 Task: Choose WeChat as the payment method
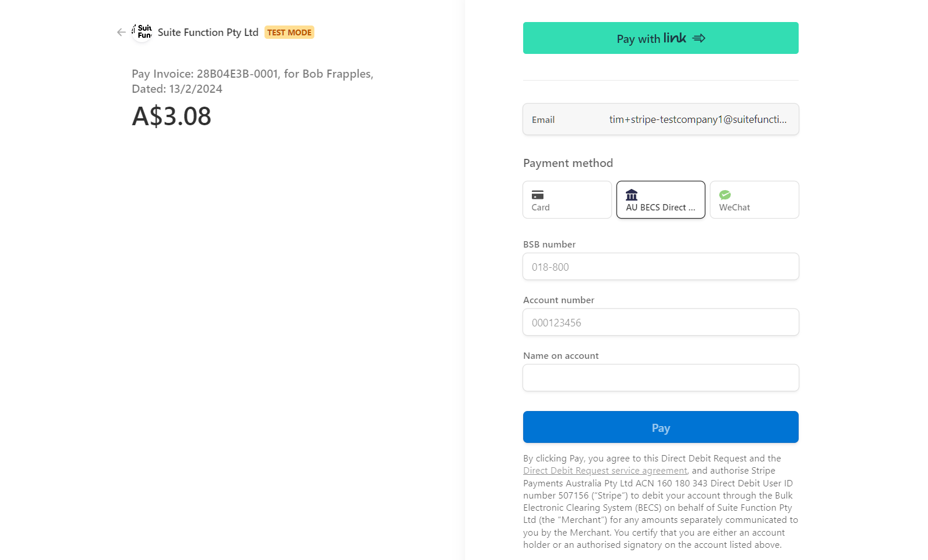[x=754, y=199]
